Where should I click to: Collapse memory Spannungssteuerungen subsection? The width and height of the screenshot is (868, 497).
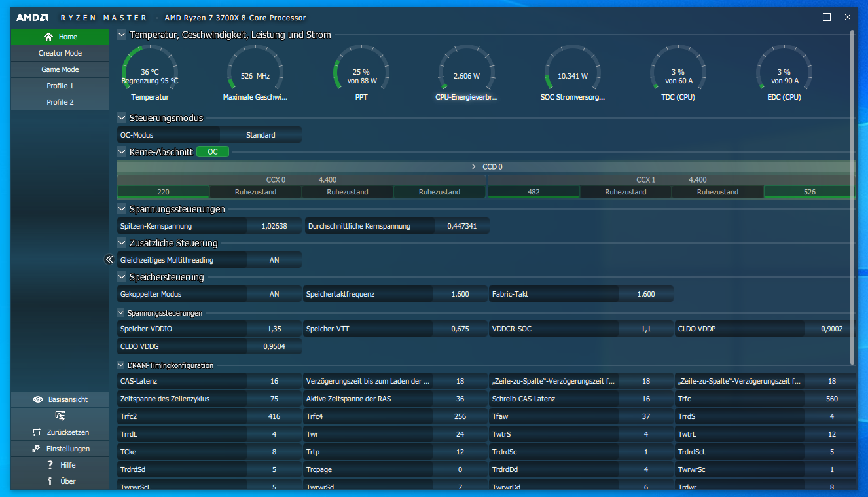coord(121,313)
